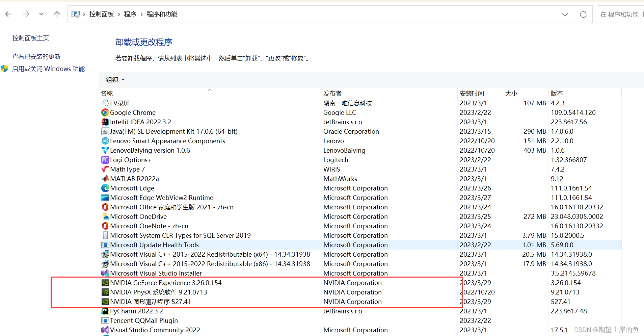Click the 403 MB size value

(x=535, y=150)
